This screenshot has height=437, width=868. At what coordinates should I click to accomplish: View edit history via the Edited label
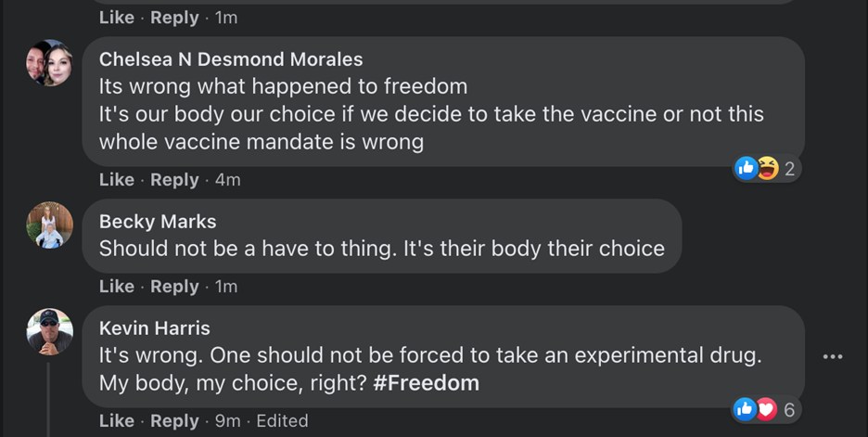282,421
